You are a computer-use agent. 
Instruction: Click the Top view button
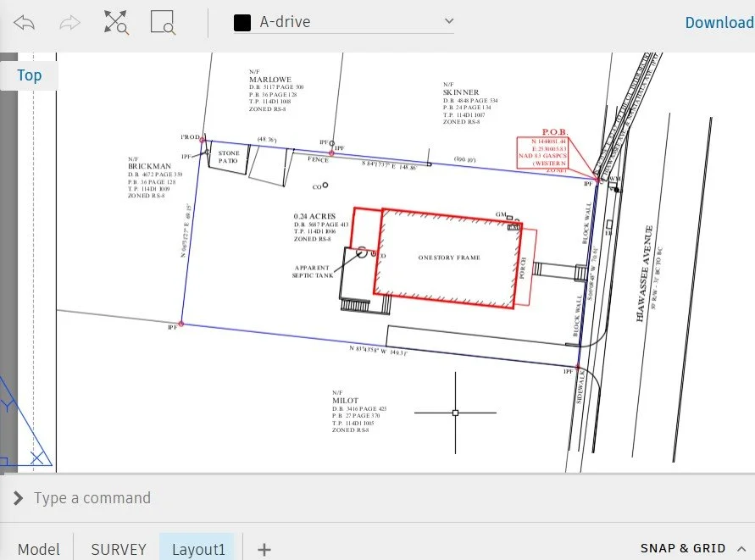click(28, 75)
